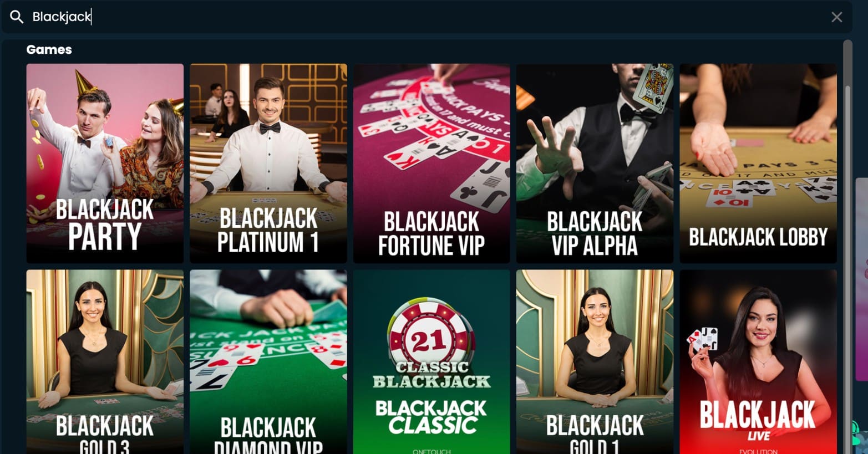Clear search with the X icon
The image size is (868, 454).
click(x=836, y=17)
